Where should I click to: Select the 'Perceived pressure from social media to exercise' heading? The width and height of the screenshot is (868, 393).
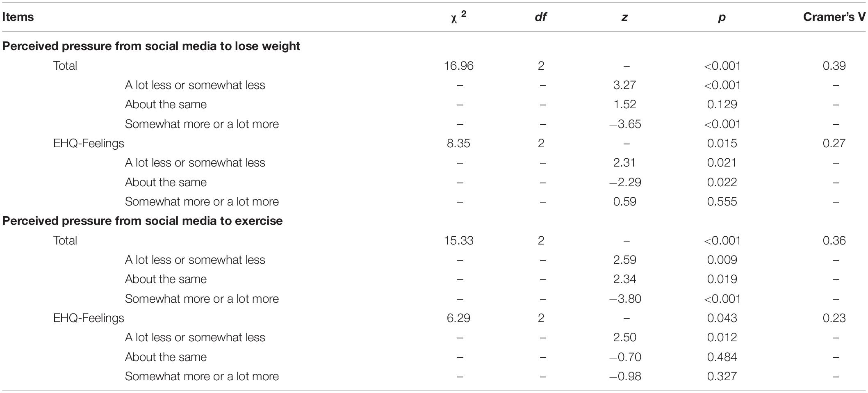(142, 221)
